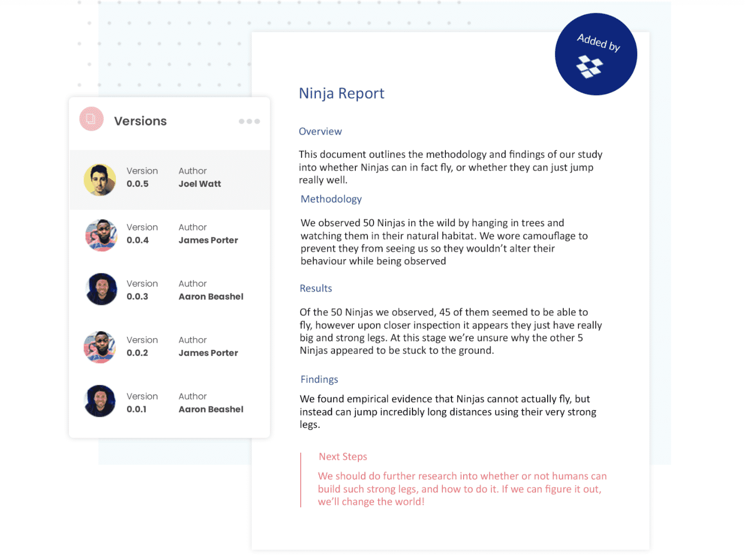Viewport: 745px width, 560px height.
Task: Select version 0.0.5 number
Action: click(138, 184)
